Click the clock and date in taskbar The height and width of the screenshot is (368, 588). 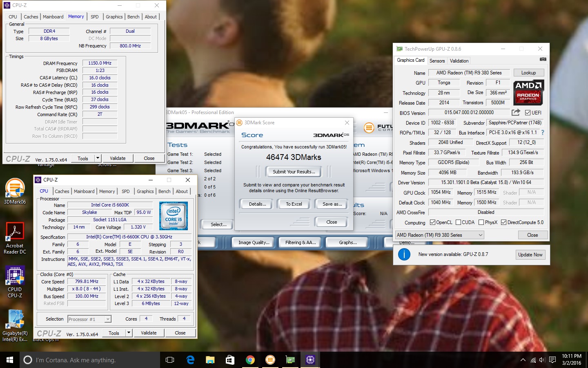pos(571,359)
